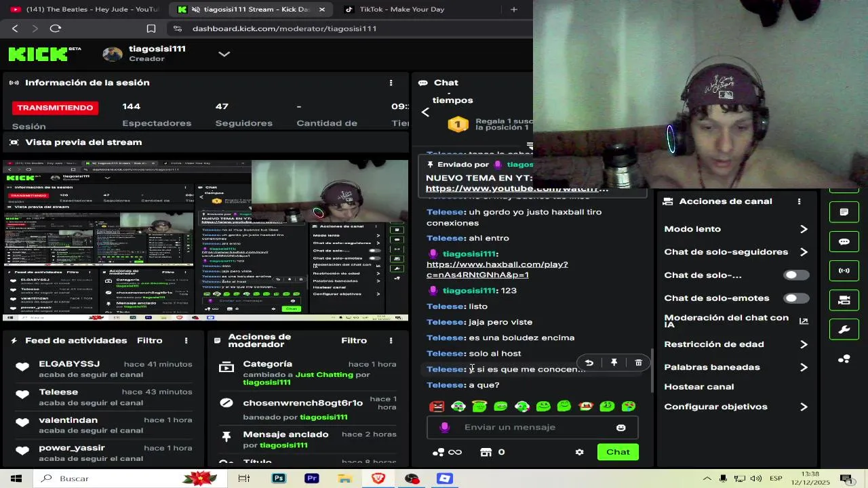Open the tiagosisi111 creator dropdown

point(224,54)
